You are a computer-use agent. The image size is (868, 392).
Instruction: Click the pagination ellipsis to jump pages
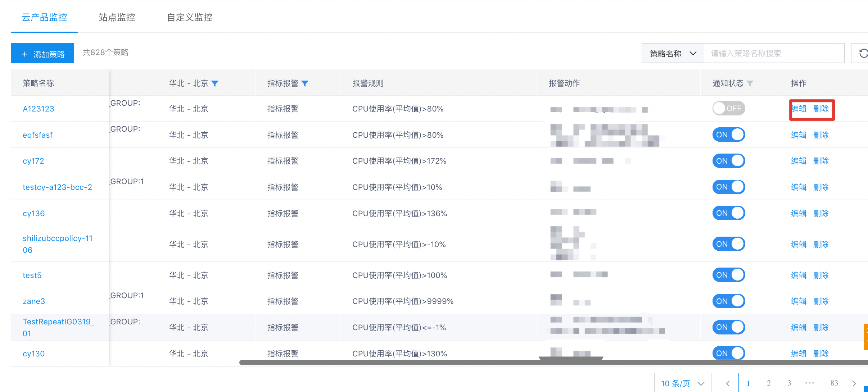tap(810, 383)
